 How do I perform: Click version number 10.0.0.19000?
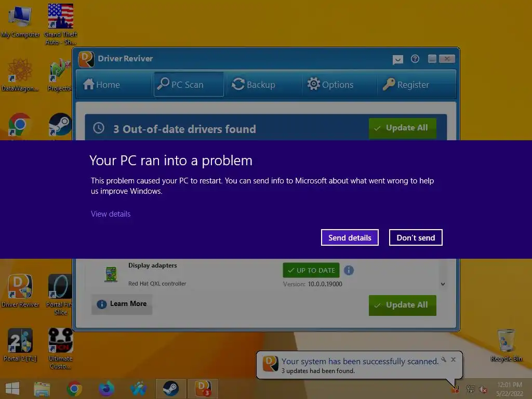coord(325,284)
